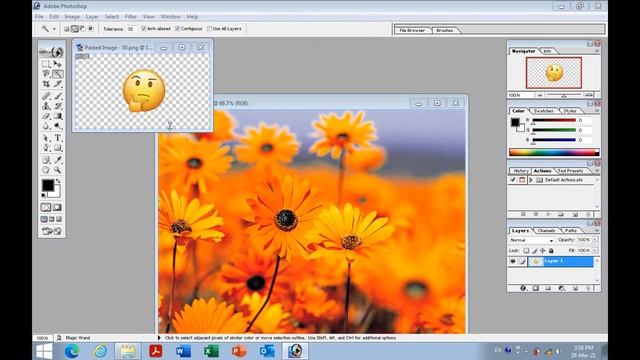The image size is (640, 360).
Task: Select the Crop tool
Action: point(46,84)
